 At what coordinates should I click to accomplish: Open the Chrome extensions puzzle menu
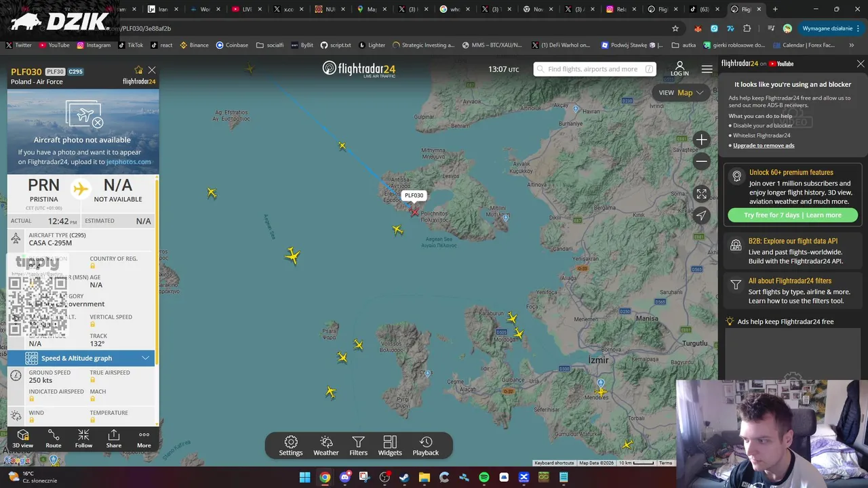click(x=747, y=28)
